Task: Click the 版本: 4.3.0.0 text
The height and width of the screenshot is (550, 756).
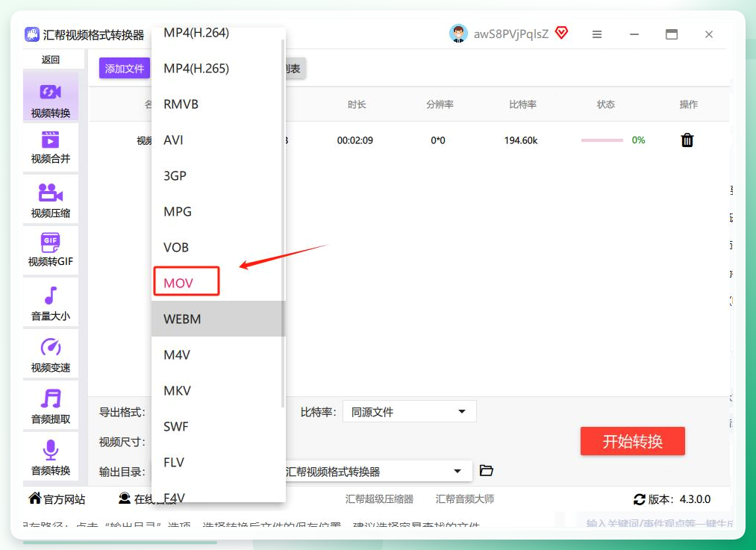Action: (x=679, y=499)
